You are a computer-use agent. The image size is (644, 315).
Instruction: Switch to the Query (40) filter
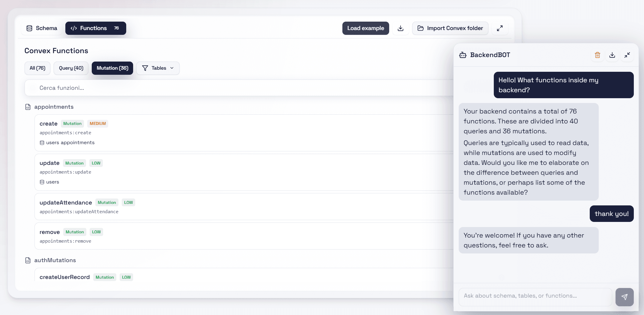[x=71, y=68]
